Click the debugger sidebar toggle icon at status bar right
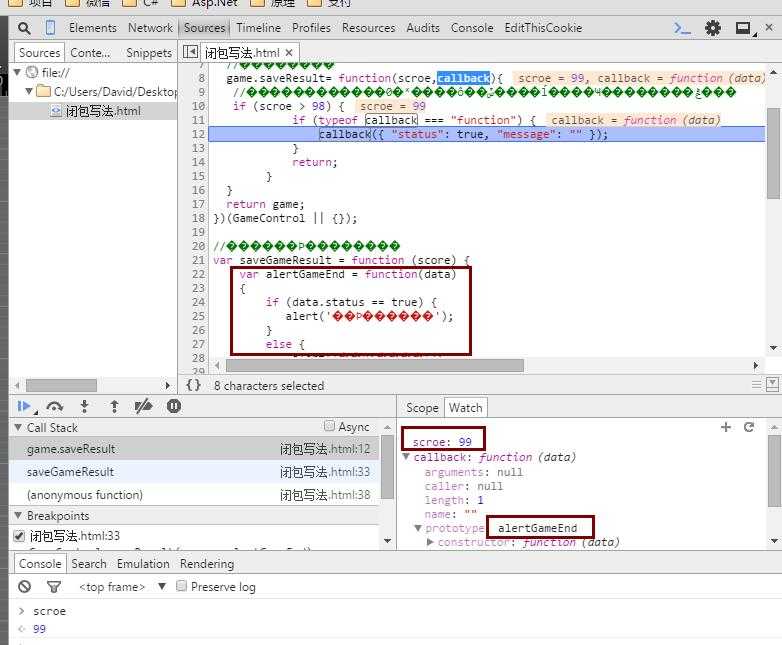The image size is (782, 645). coord(772,384)
